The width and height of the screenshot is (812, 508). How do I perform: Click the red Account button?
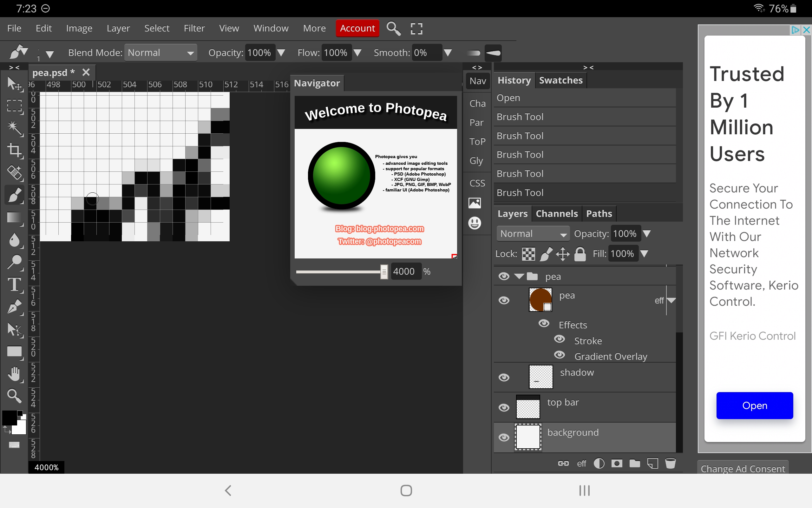(x=357, y=28)
